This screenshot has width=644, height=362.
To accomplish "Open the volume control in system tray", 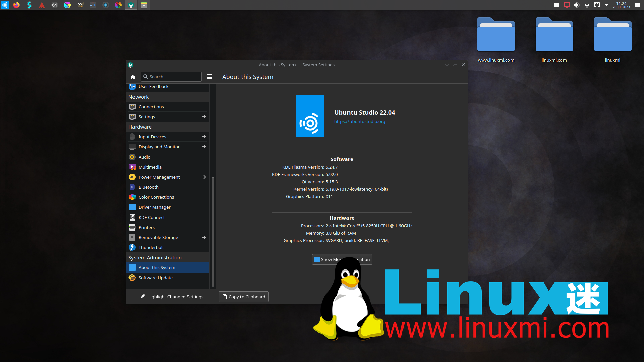I will click(577, 5).
